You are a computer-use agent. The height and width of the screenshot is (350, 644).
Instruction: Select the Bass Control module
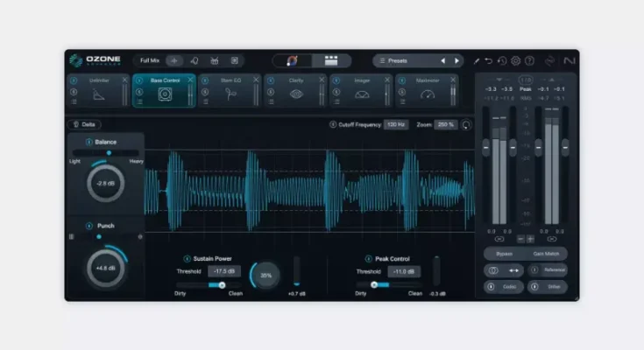coord(164,90)
